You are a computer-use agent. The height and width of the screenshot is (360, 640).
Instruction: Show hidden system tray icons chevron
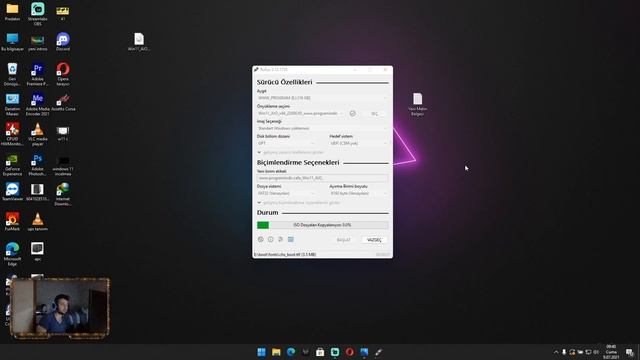(556, 352)
